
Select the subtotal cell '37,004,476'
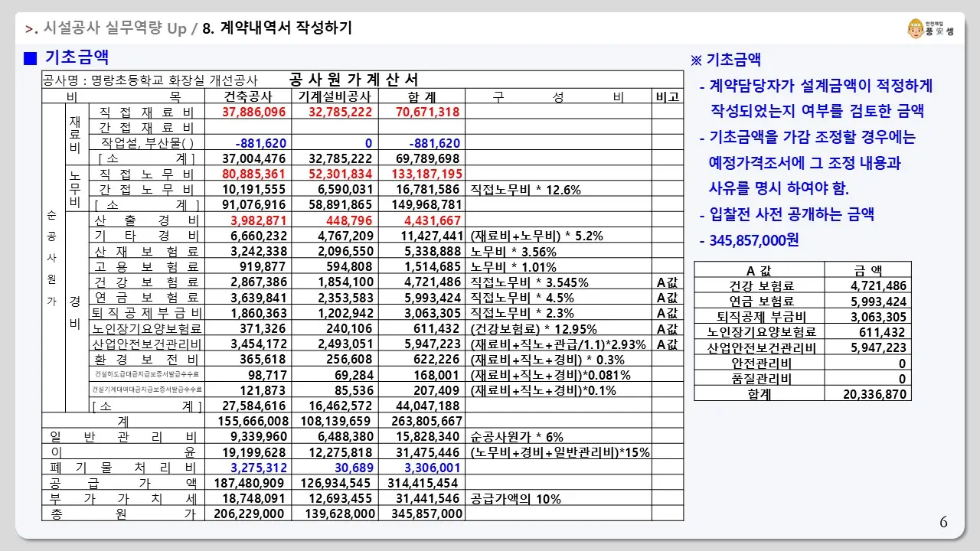tap(253, 158)
